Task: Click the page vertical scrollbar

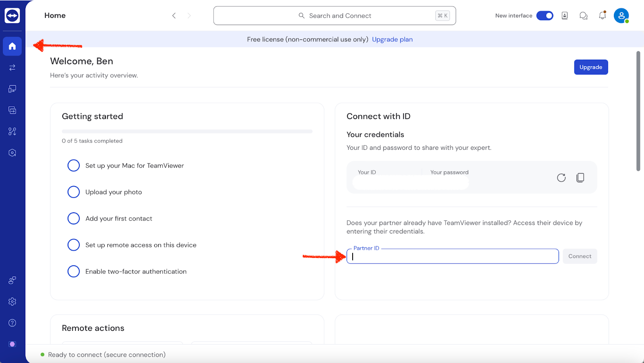Action: coord(638,111)
